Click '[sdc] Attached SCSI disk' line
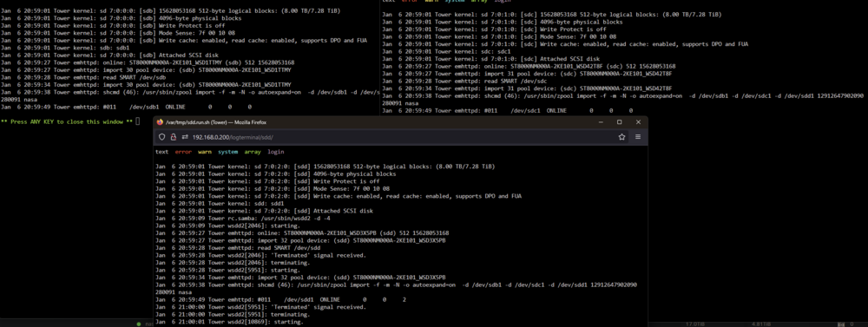Image resolution: width=868 pixels, height=327 pixels. pyautogui.click(x=490, y=59)
